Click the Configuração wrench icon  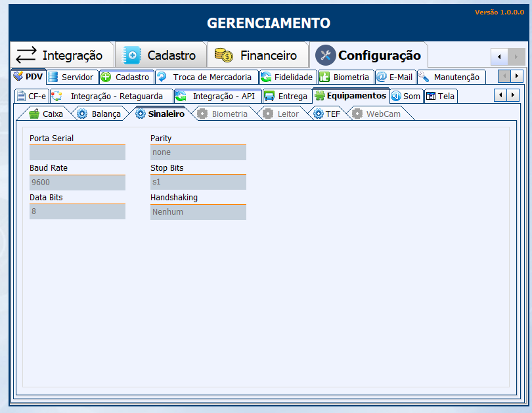325,55
